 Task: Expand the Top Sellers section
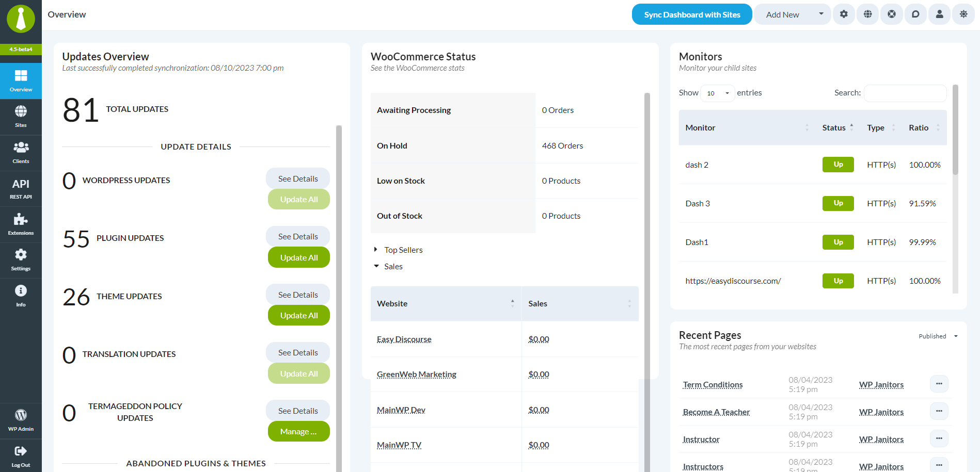tap(398, 250)
